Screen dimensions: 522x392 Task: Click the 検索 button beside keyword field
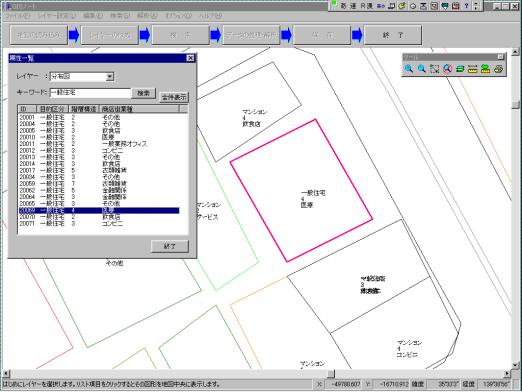(x=144, y=93)
